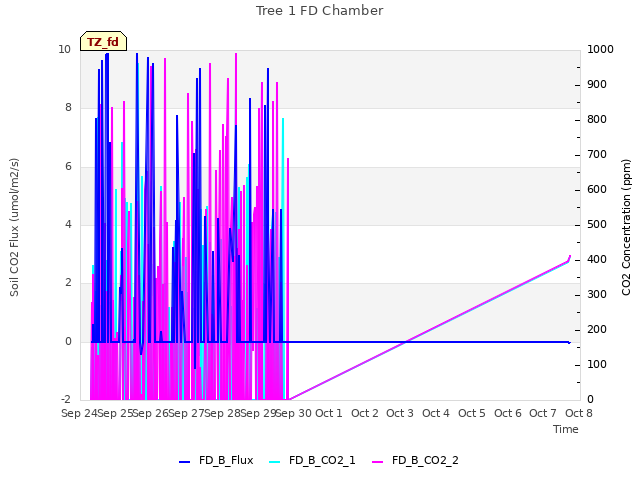Click the Sep 30 tick label
The height and width of the screenshot is (480, 640).
click(x=294, y=413)
